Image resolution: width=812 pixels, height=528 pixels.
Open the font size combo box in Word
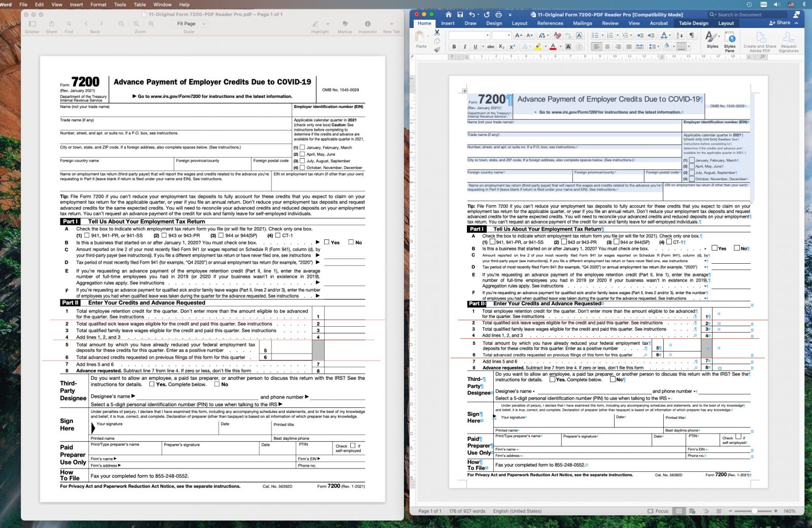tap(501, 35)
